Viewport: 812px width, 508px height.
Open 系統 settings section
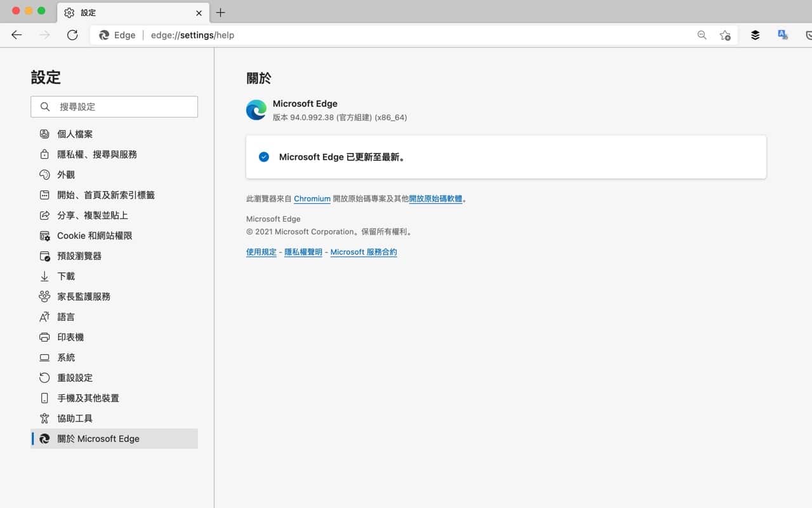114,358
